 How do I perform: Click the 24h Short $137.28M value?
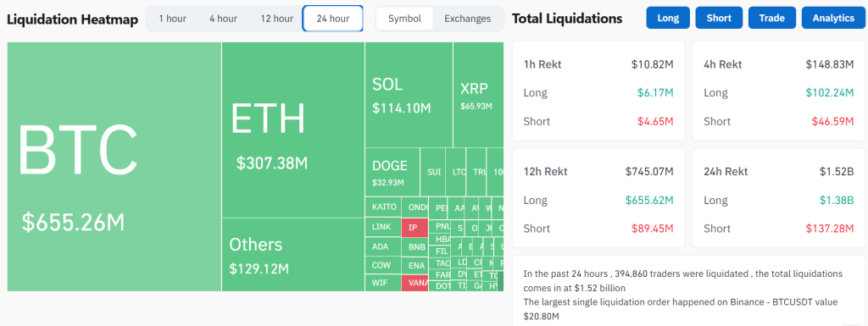[x=830, y=229]
